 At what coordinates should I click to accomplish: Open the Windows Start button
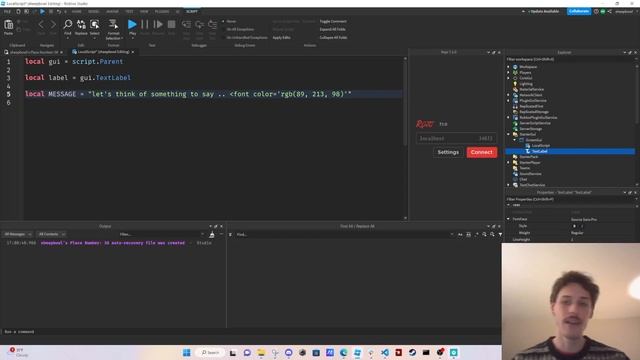[x=187, y=352]
